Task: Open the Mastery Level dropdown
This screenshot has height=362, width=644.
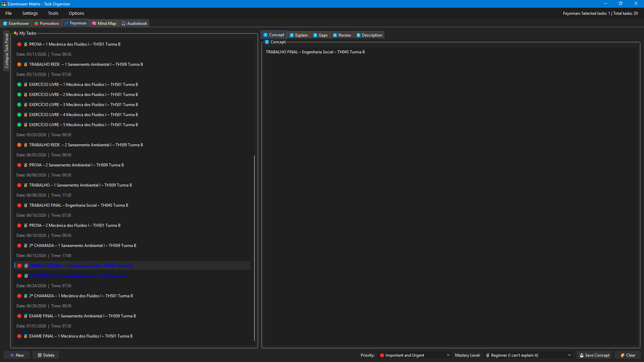Action: [x=528, y=355]
